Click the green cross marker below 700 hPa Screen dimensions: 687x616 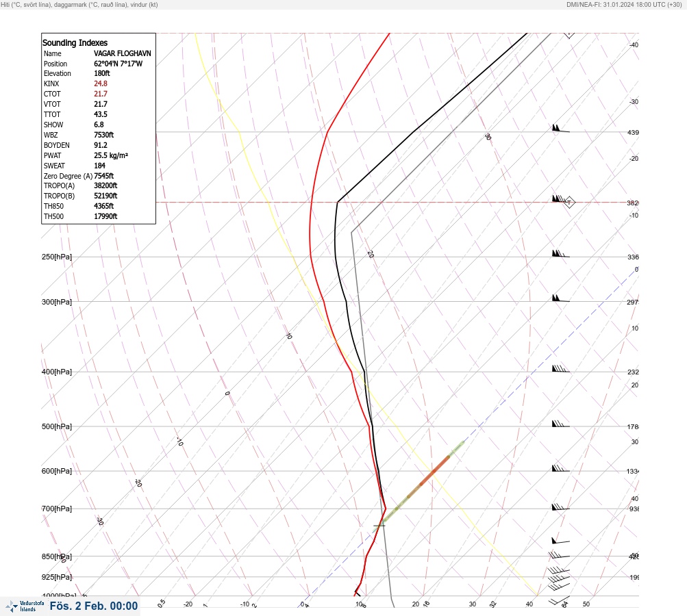[x=379, y=525]
